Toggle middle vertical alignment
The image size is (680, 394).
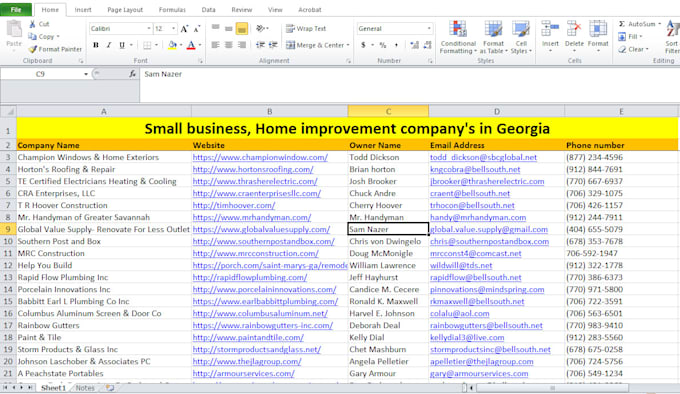(x=229, y=28)
